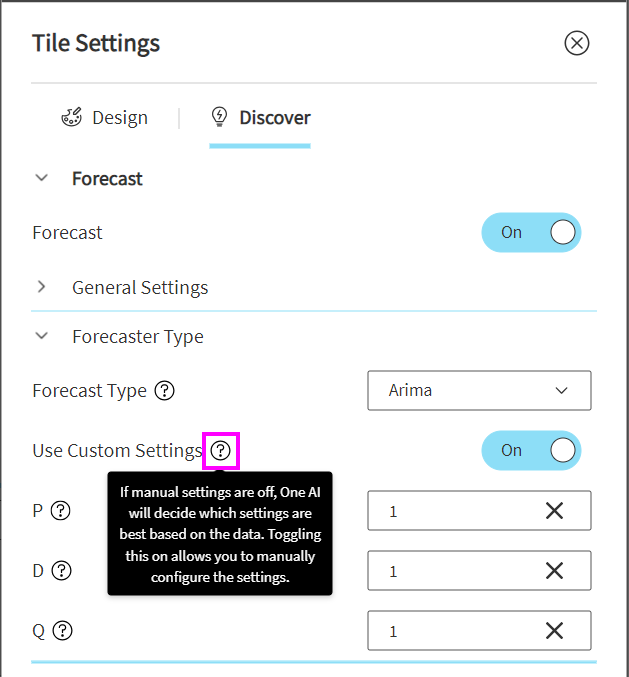Screen dimensions: 629x677
Task: Close the Tile Settings panel
Action: [x=577, y=43]
